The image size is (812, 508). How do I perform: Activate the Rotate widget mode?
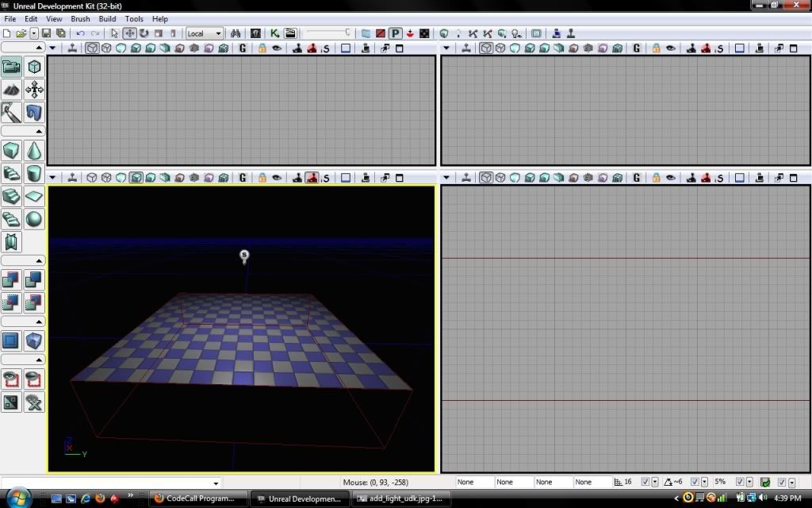pos(144,33)
